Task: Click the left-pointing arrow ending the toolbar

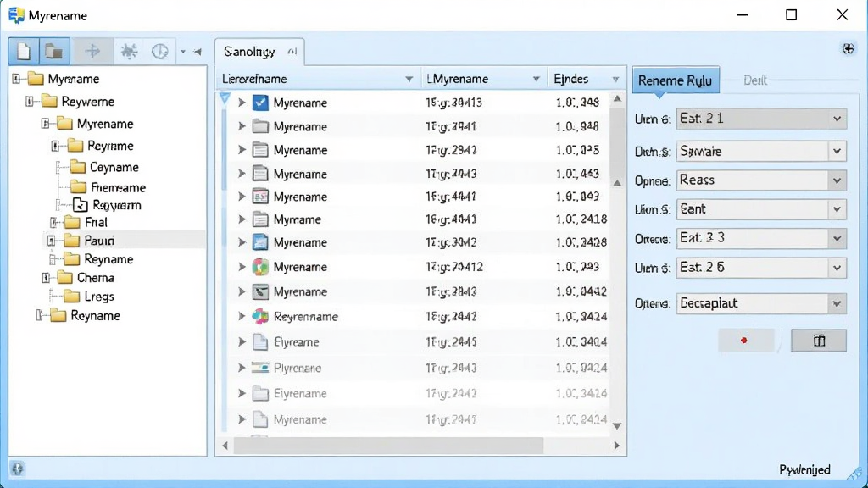Action: pos(198,52)
